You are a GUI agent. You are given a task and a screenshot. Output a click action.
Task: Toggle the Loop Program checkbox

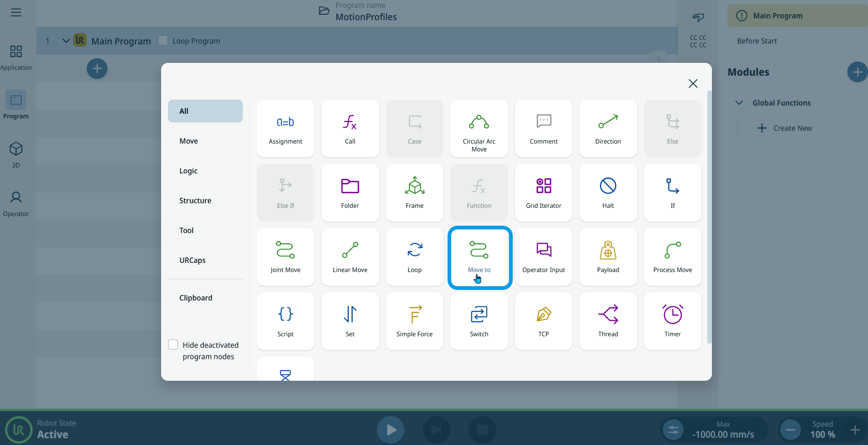click(163, 40)
